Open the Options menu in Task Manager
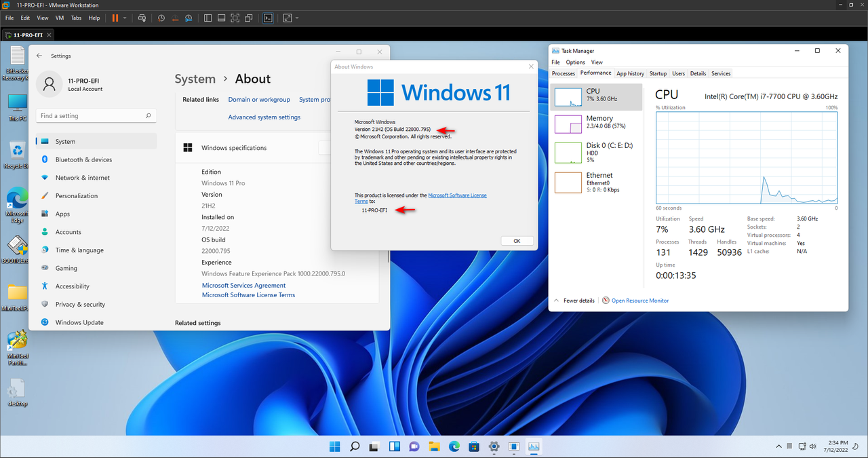868x458 pixels. click(x=575, y=62)
